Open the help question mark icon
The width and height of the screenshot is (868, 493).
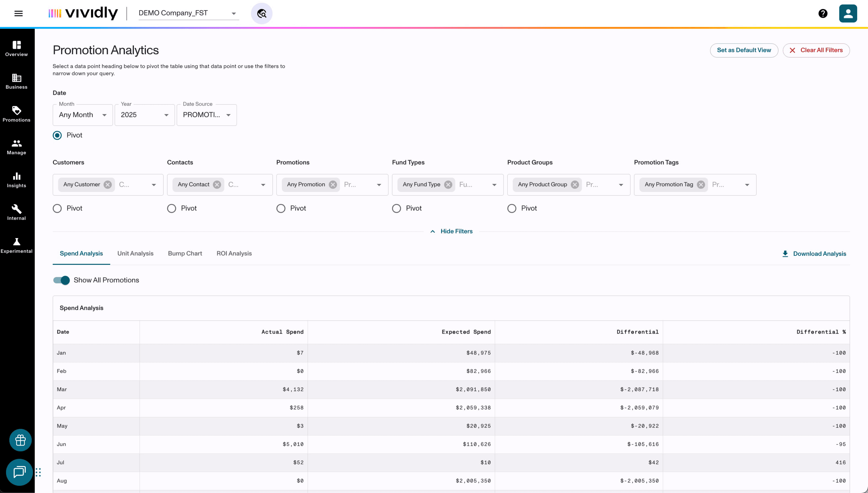[x=823, y=13]
